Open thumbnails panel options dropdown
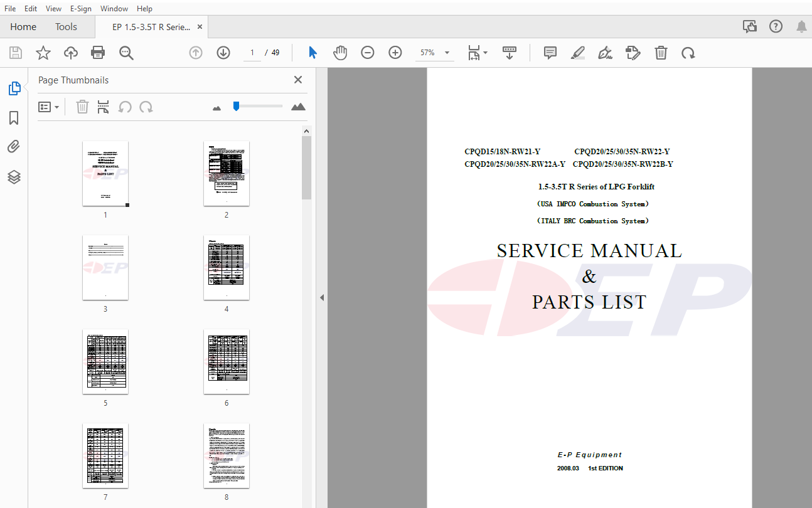Image resolution: width=812 pixels, height=508 pixels. tap(48, 107)
